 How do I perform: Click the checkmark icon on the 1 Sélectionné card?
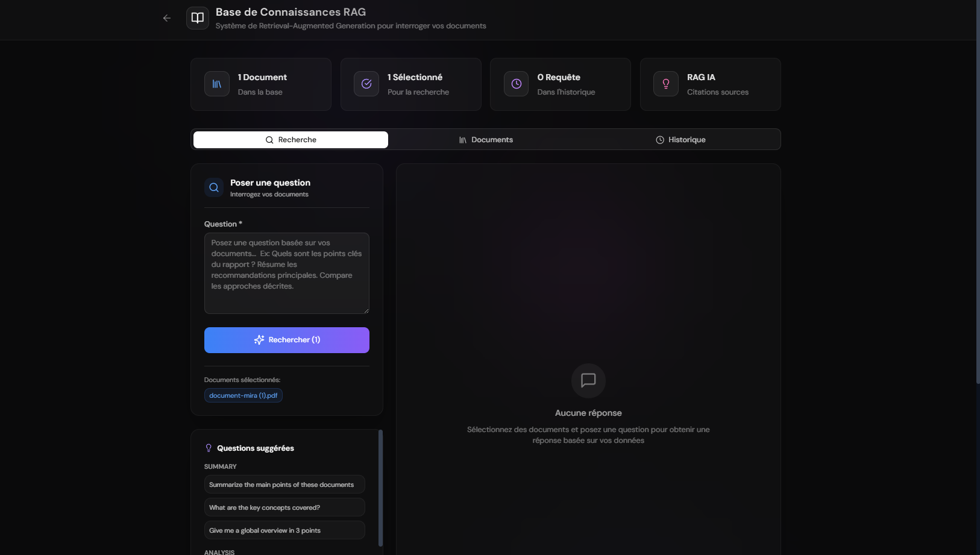tap(366, 84)
